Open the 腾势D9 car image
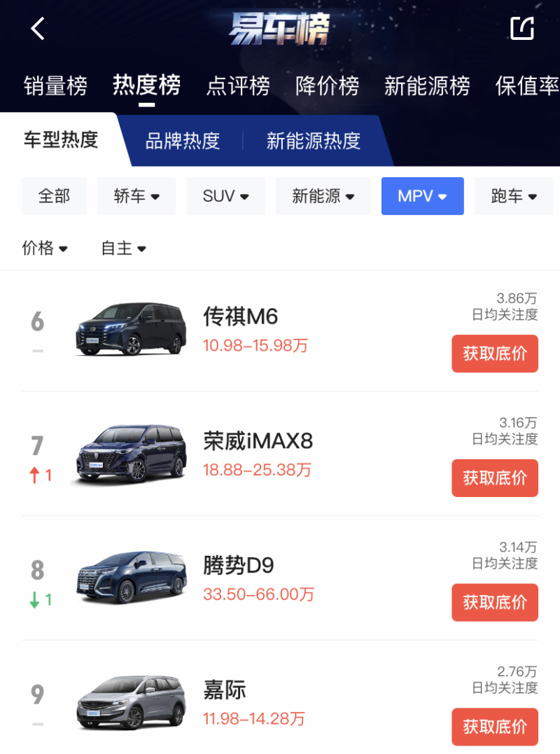 131,578
